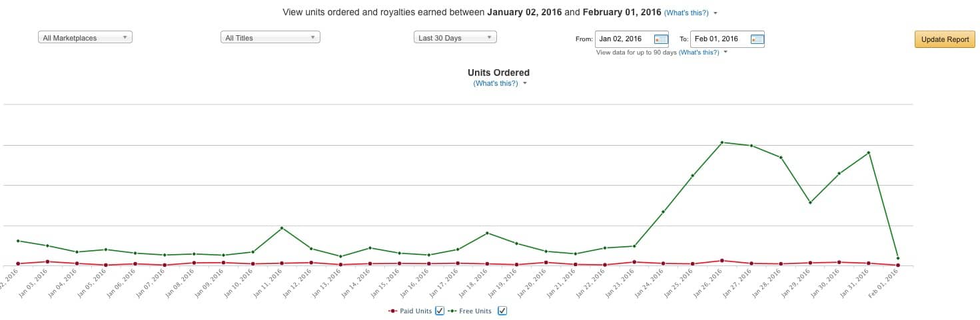This screenshot has height=320, width=980.
Task: Open What's this link under Units Ordered
Action: click(x=496, y=83)
